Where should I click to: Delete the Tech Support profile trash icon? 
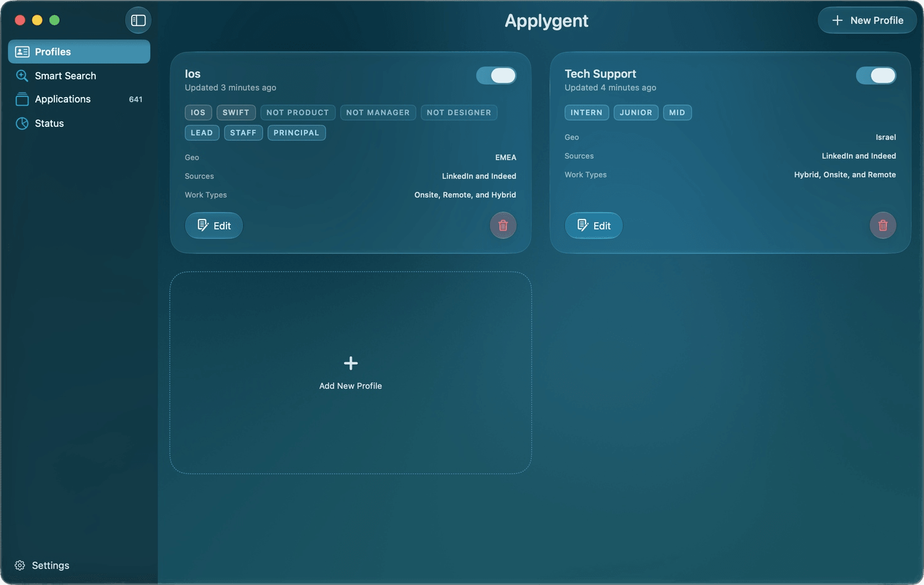(883, 225)
